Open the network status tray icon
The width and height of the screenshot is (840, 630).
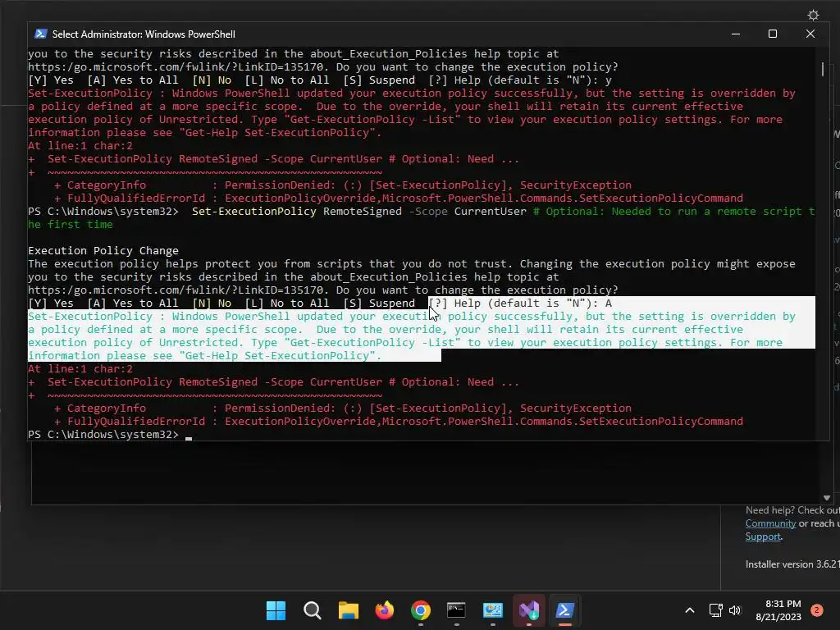coord(715,610)
